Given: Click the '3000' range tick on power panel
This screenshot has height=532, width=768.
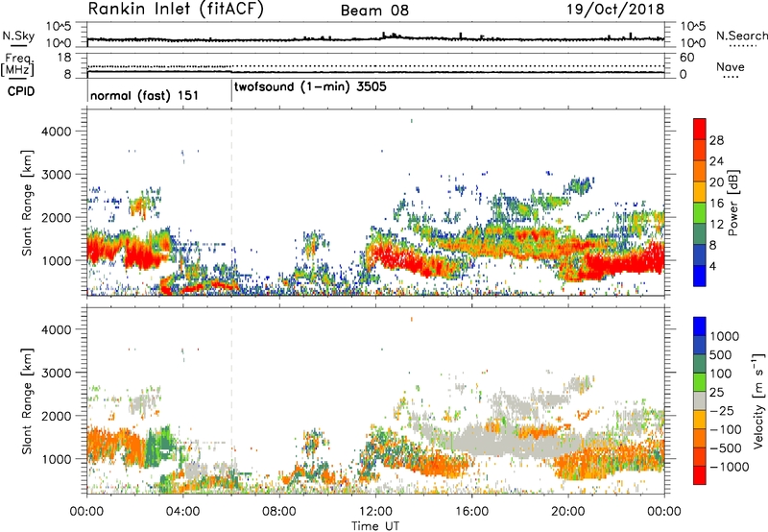Looking at the screenshot, I should tap(56, 175).
